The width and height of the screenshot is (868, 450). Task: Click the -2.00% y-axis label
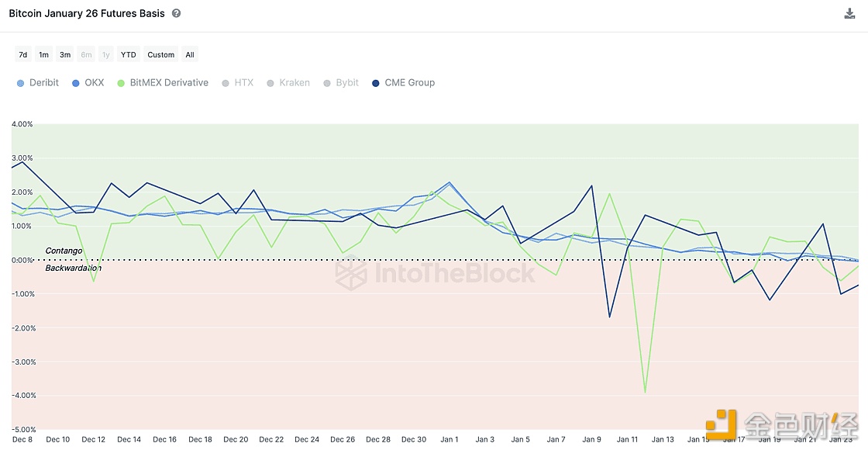[22, 328]
